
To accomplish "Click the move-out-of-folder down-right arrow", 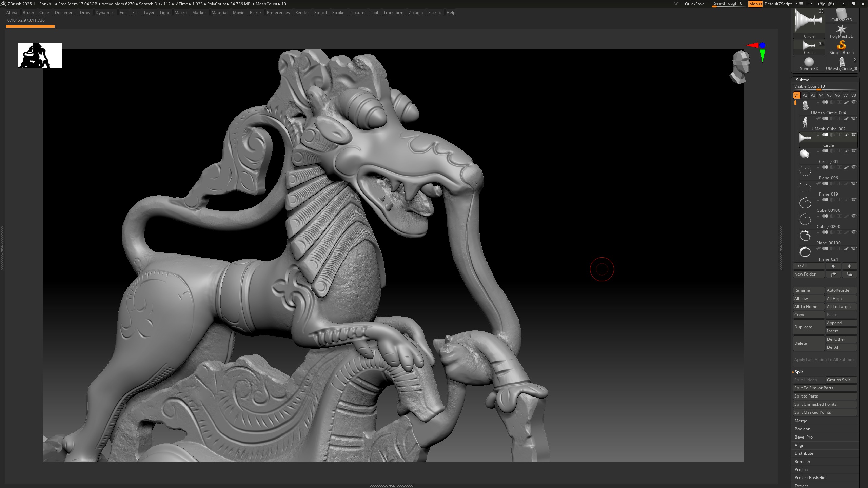I will point(849,274).
